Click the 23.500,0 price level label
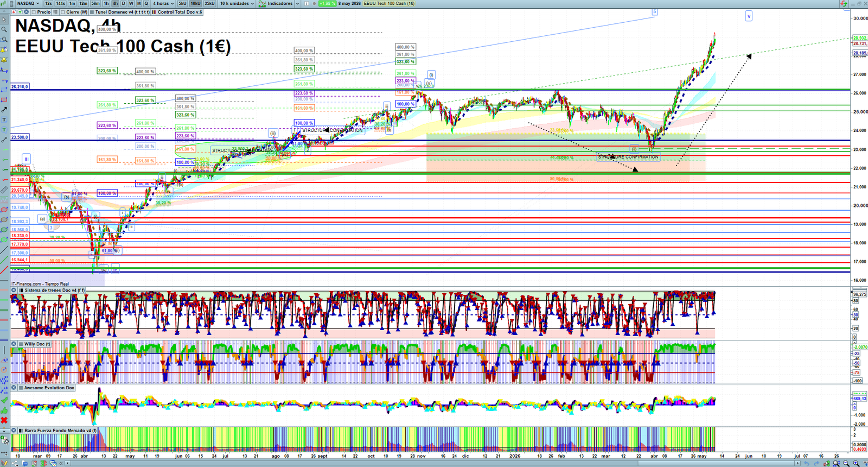 (20, 137)
